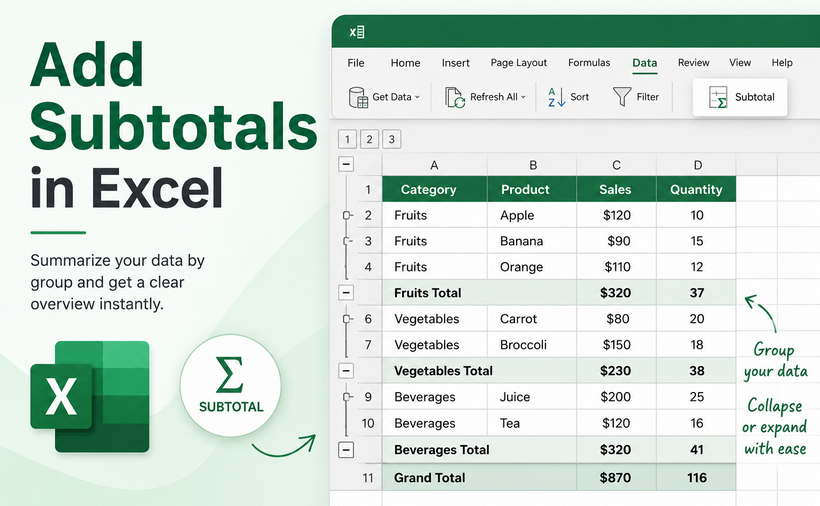
Task: Click the Category header cell
Action: pyautogui.click(x=435, y=189)
